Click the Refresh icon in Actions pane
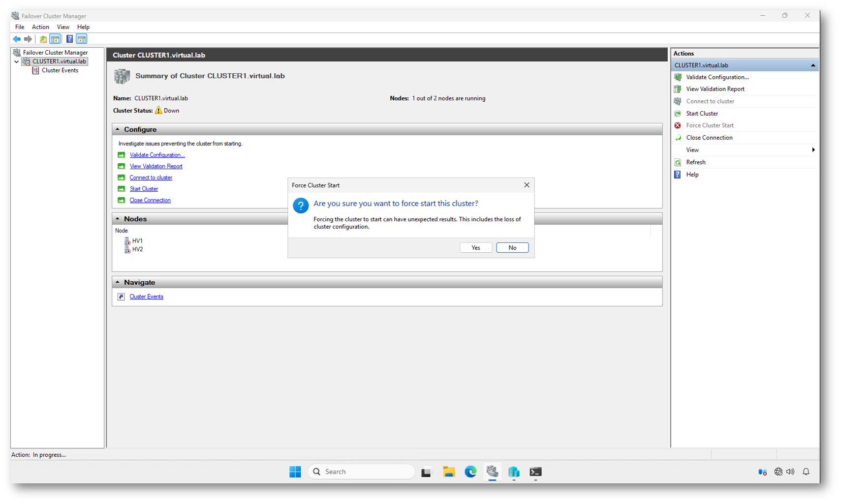The height and width of the screenshot is (504, 841). (678, 162)
